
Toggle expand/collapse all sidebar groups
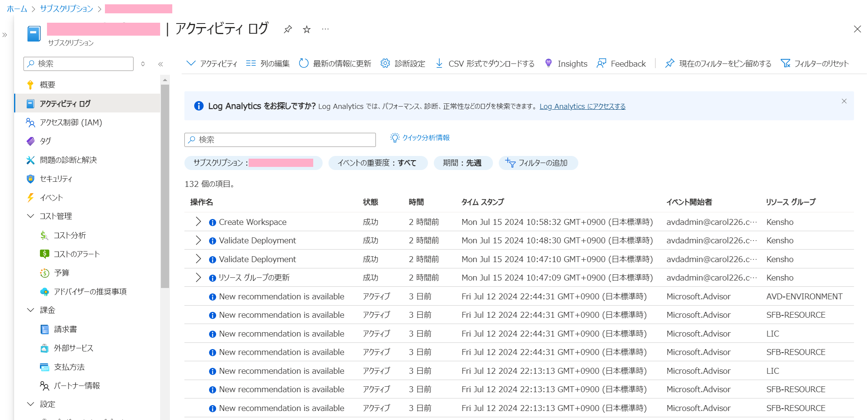point(143,64)
